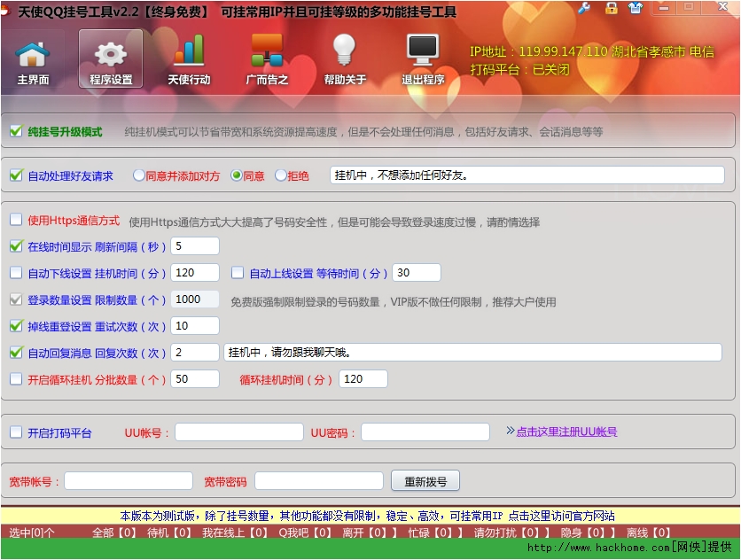Minimize the window

pos(664,8)
